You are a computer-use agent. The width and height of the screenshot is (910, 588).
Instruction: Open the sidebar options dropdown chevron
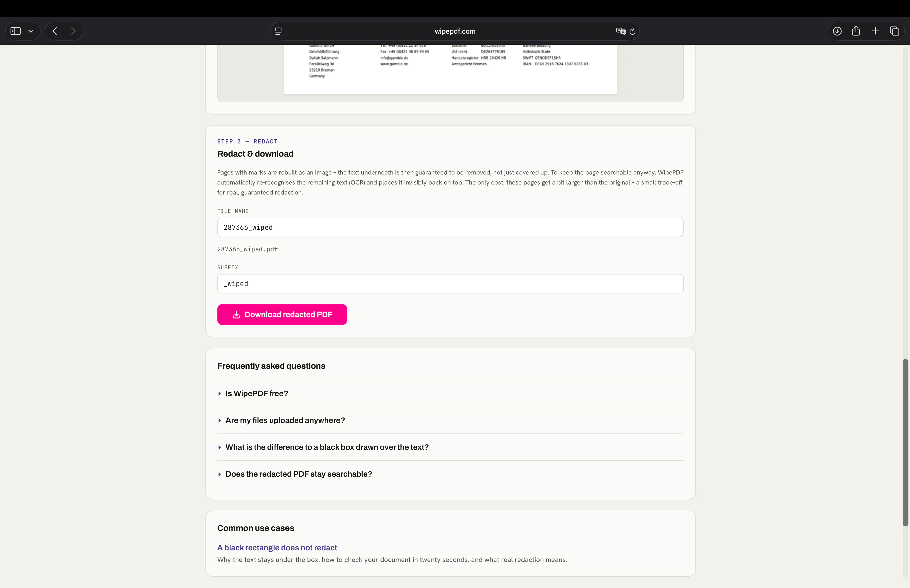pyautogui.click(x=31, y=31)
